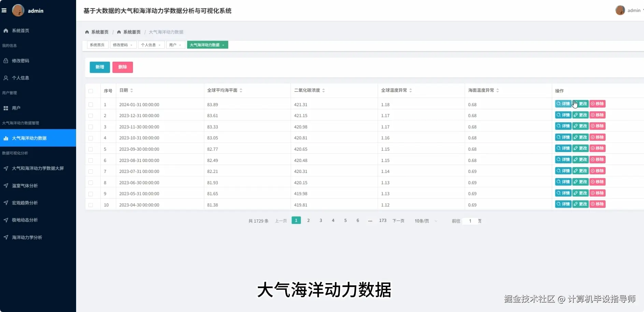
Task: Click 移除 for row 2023-10-31
Action: 597,137
